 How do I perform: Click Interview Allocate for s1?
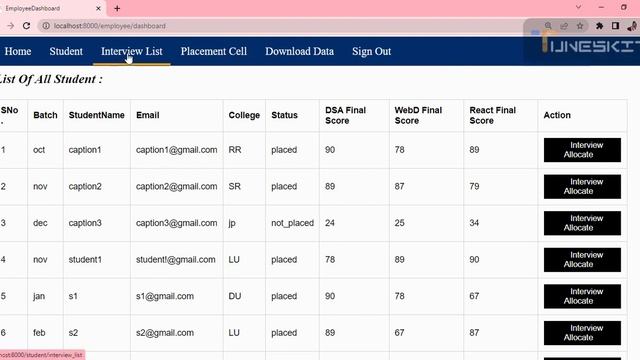pos(582,296)
